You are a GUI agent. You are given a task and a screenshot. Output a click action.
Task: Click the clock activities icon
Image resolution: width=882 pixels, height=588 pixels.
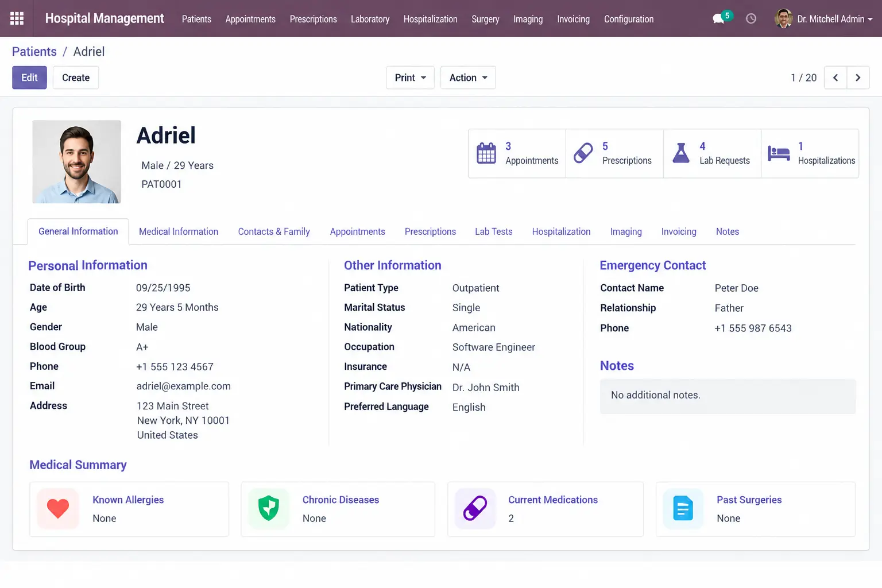751,18
